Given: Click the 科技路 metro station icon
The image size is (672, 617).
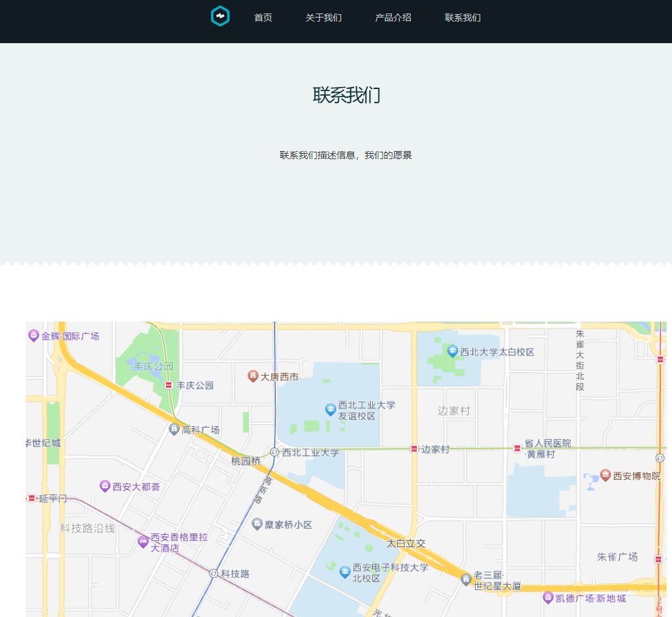Looking at the screenshot, I should 213,573.
